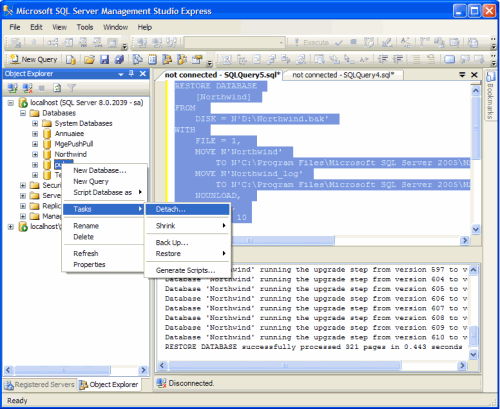Select Properties in the context menu
Screen dimensions: 500x409
pyautogui.click(x=104, y=264)
